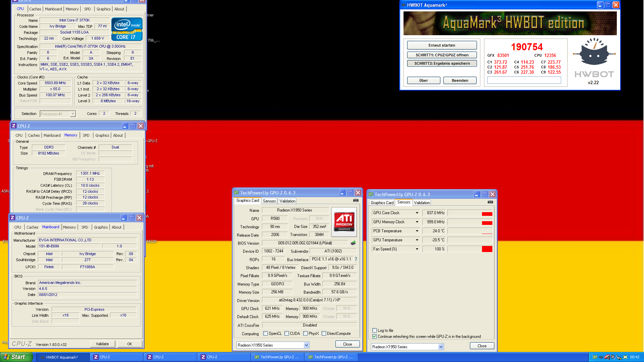This screenshot has width=644, height=362.
Task: Click the title bar icon of GPU-Z Graphics Card window
Action: pyautogui.click(x=236, y=193)
